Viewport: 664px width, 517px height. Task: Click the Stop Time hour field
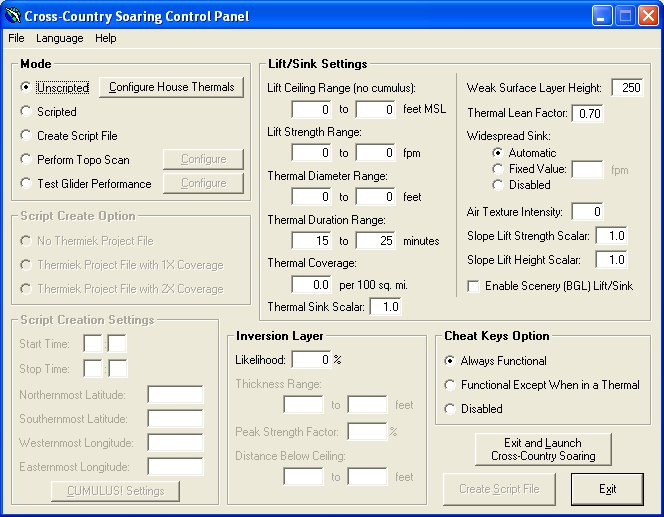(x=93, y=368)
